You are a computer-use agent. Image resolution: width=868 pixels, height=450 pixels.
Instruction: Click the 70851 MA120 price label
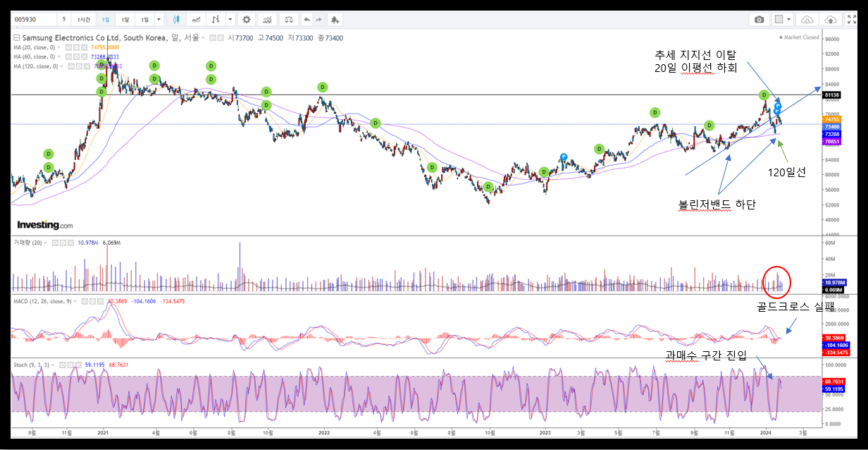pos(832,141)
